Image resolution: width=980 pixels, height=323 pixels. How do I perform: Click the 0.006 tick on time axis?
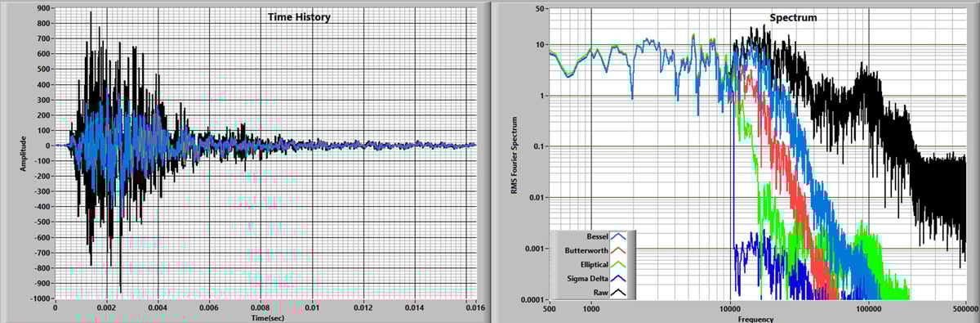209,308
